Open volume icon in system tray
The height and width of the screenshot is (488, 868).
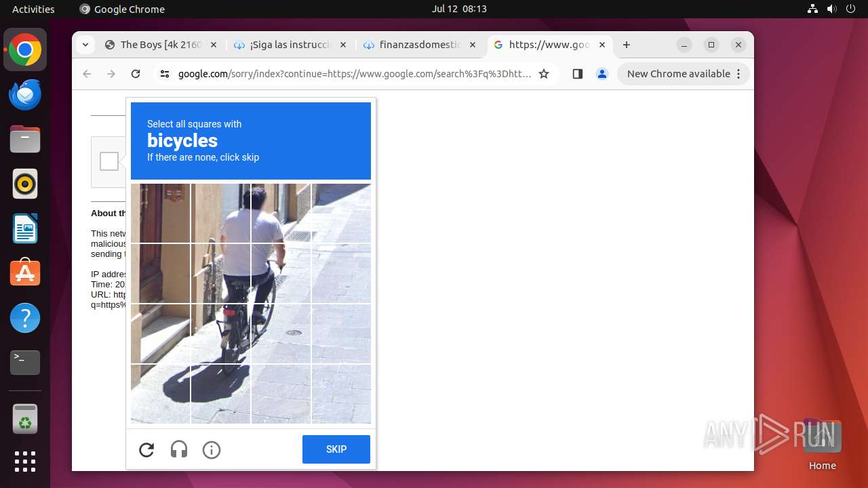pyautogui.click(x=831, y=9)
